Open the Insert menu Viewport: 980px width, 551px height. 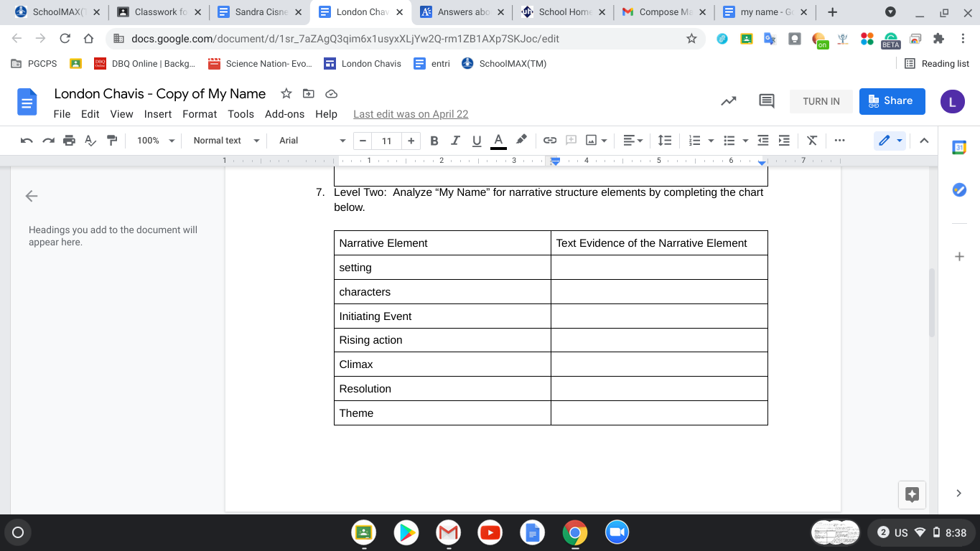coord(157,114)
